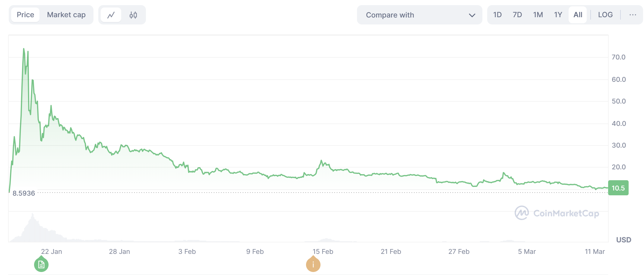Open the Compare with dropdown
The image size is (644, 275).
(x=419, y=15)
